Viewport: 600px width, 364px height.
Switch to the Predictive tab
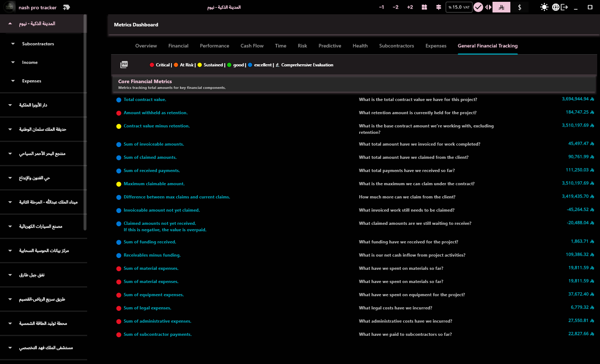click(330, 46)
